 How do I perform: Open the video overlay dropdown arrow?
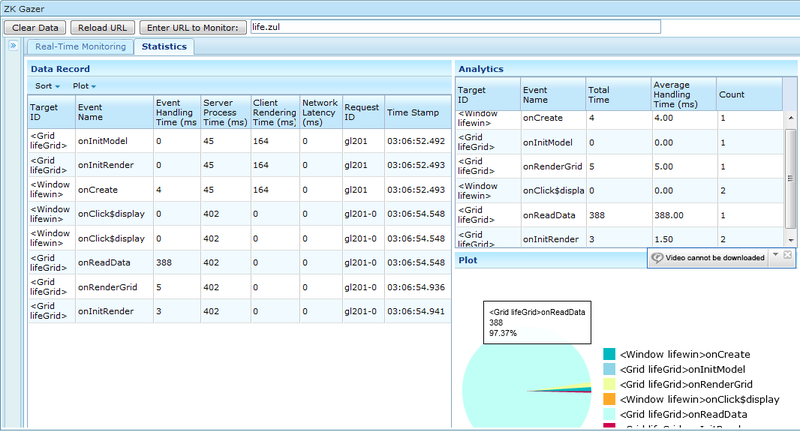coord(773,257)
